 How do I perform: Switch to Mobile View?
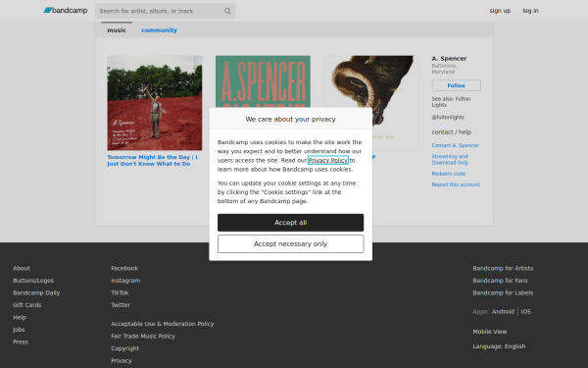[x=489, y=332]
